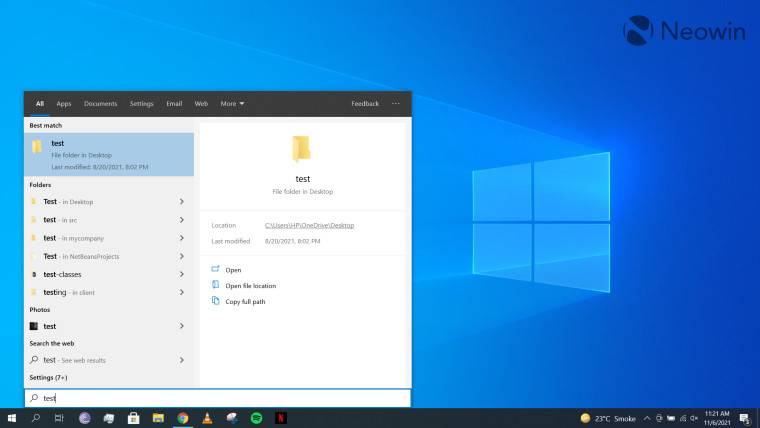The image size is (760, 428).
Task: Choose 'Copy full path' action
Action: pos(245,302)
